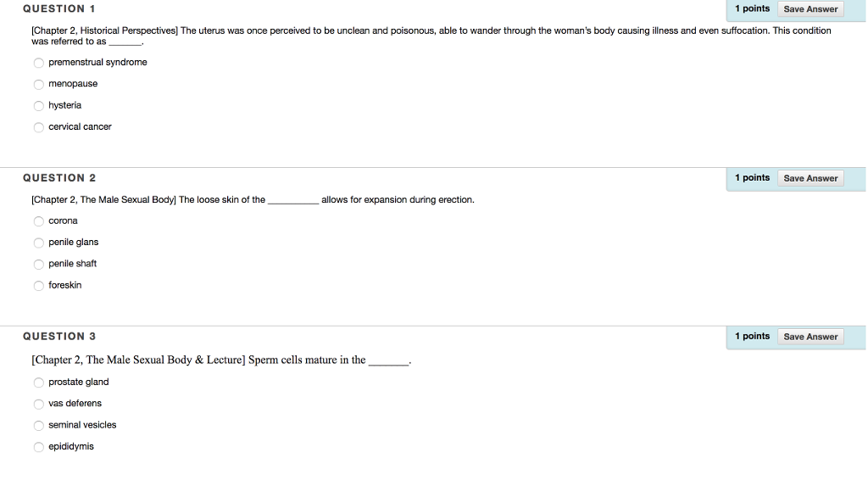Select 'cervical cancer' radio button
The image size is (868, 486).
(x=38, y=127)
